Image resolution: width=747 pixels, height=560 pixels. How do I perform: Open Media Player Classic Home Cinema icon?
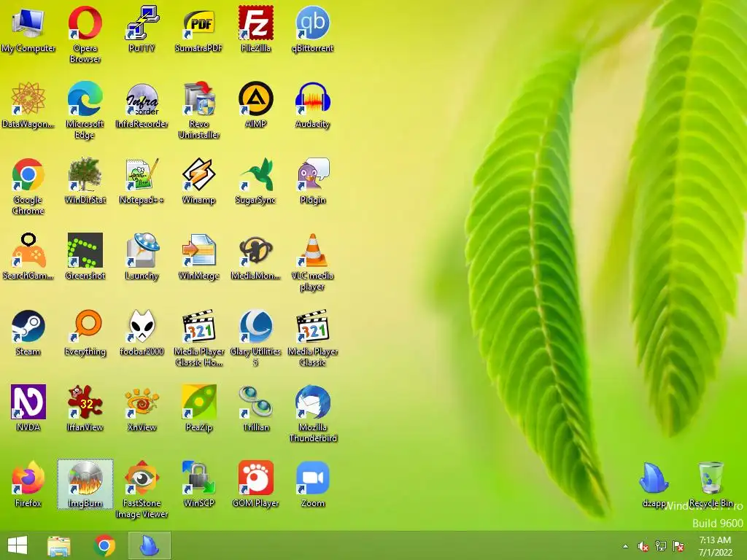tap(198, 338)
